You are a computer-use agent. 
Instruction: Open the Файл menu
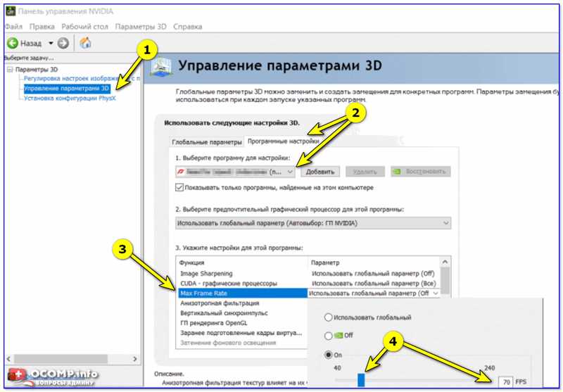(x=14, y=27)
